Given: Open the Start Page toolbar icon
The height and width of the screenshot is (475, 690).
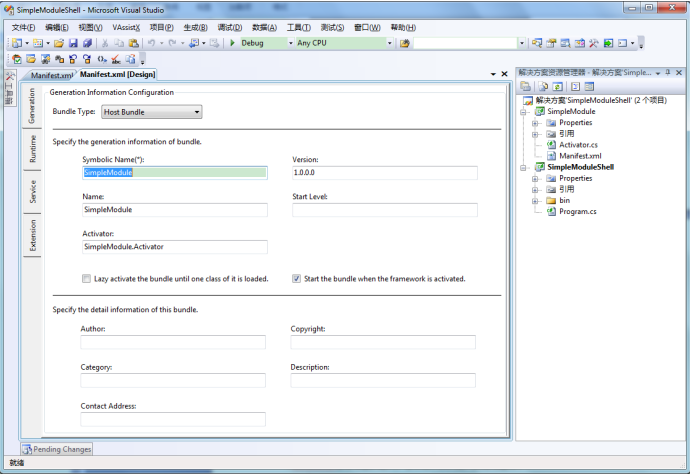Looking at the screenshot, I should click(608, 43).
